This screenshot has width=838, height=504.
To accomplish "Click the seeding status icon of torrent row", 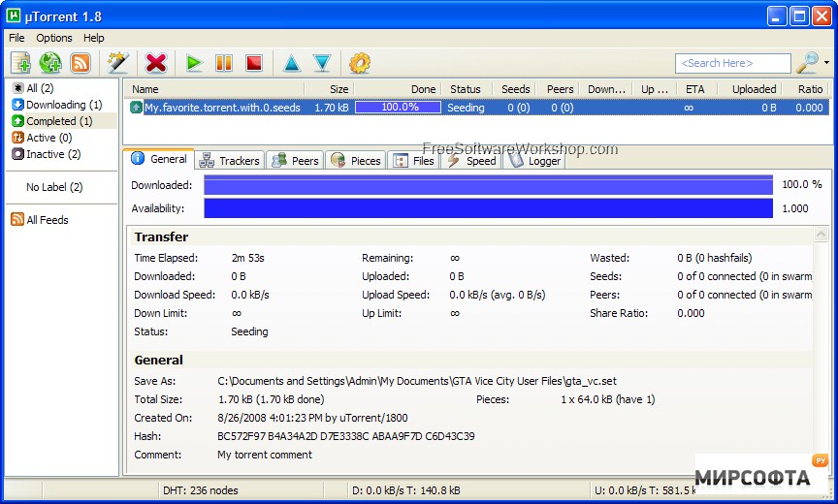I will tap(136, 108).
